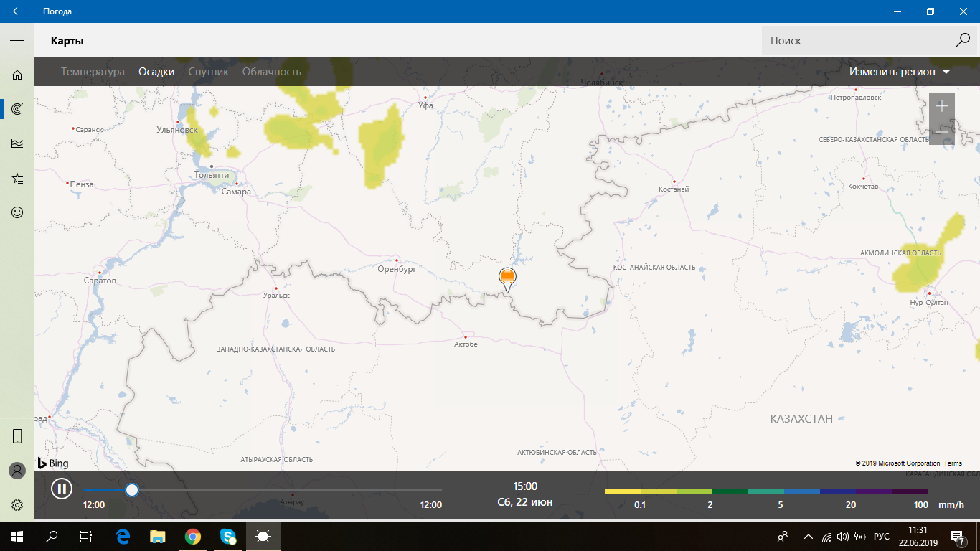This screenshot has width=980, height=551.
Task: Zoom out the map with minus button
Action: coord(942,132)
